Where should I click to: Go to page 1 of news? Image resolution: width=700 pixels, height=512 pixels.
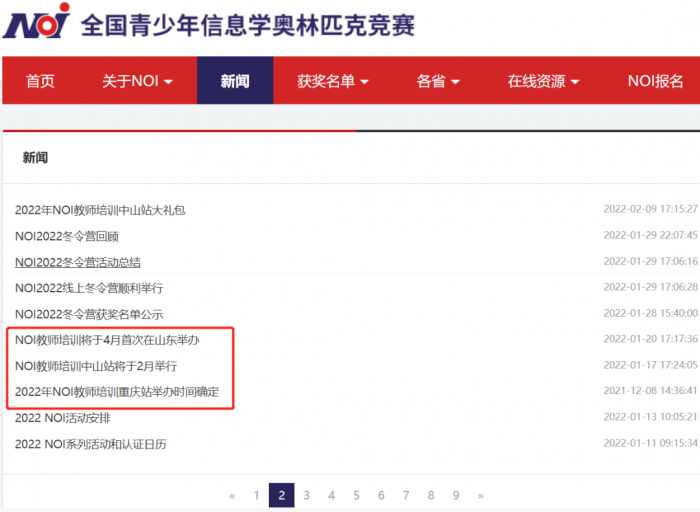tap(257, 495)
